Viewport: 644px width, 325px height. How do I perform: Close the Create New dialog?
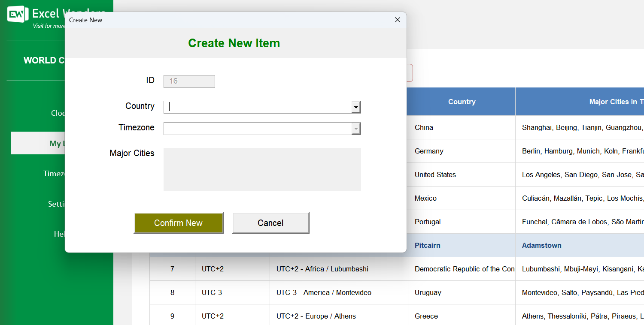click(397, 20)
